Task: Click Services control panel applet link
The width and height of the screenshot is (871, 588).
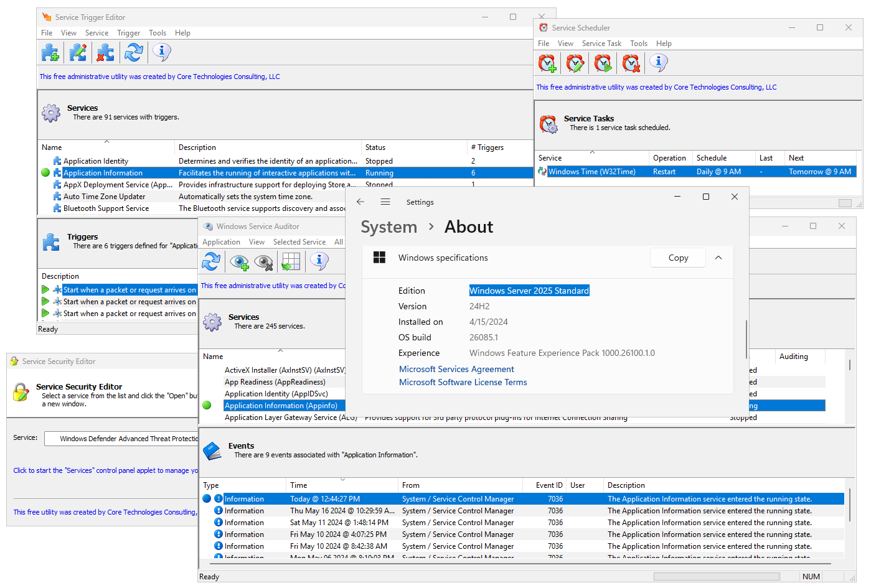Action: click(x=106, y=470)
